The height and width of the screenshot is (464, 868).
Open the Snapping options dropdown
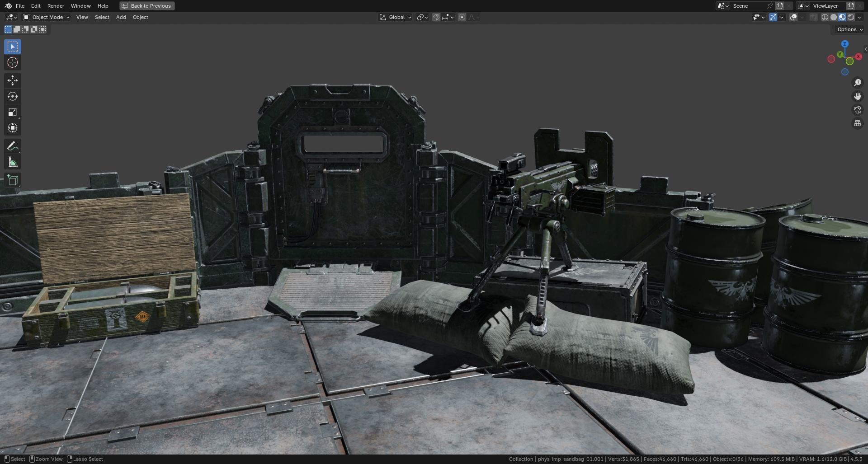(x=448, y=17)
